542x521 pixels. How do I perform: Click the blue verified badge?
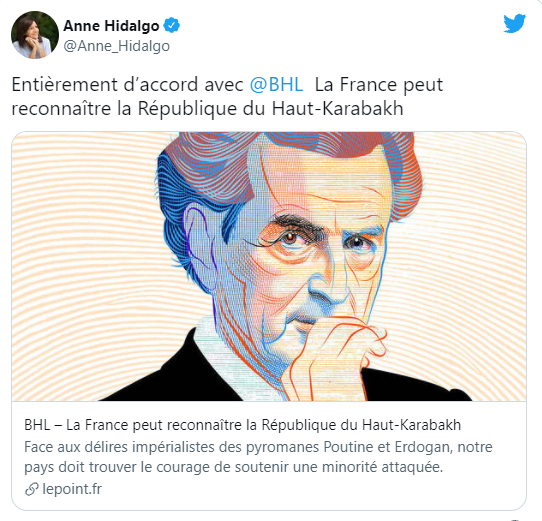(x=171, y=25)
